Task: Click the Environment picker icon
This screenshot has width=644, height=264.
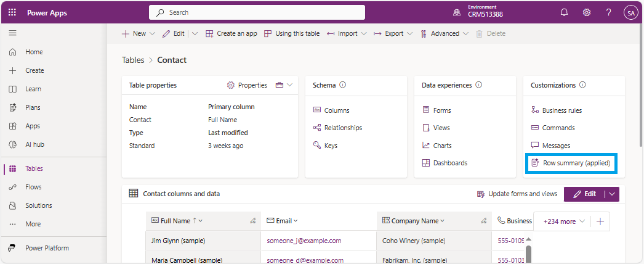Action: [457, 12]
